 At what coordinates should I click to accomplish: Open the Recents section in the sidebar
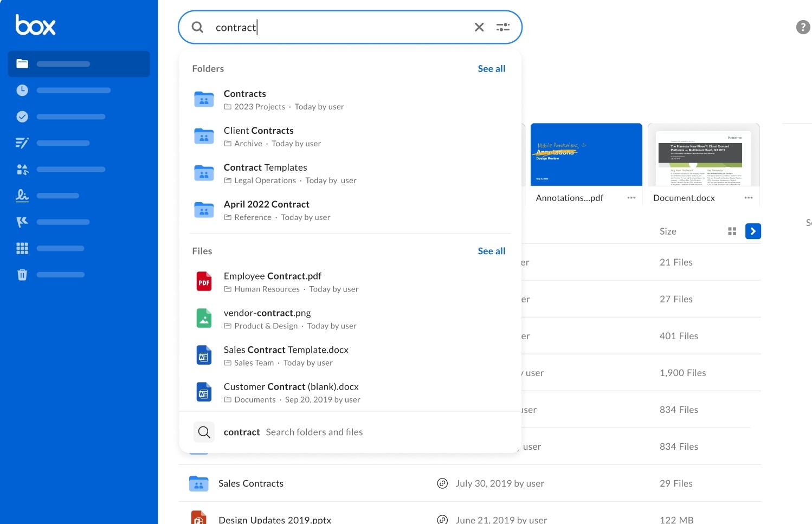coord(22,90)
